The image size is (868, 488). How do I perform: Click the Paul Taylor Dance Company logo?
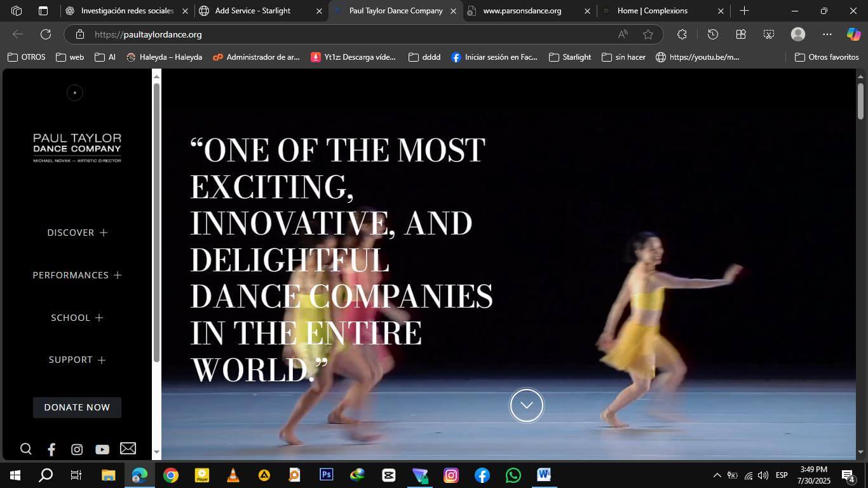[x=77, y=147]
